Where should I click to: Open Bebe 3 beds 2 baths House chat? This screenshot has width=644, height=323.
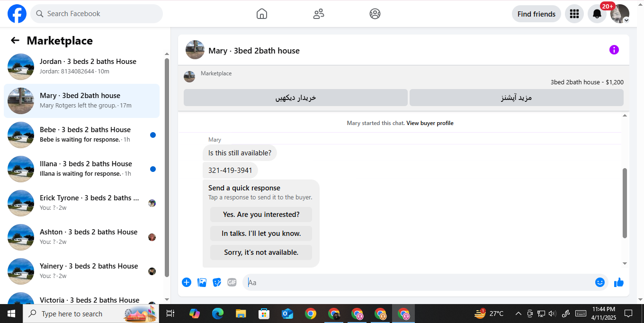coord(81,135)
